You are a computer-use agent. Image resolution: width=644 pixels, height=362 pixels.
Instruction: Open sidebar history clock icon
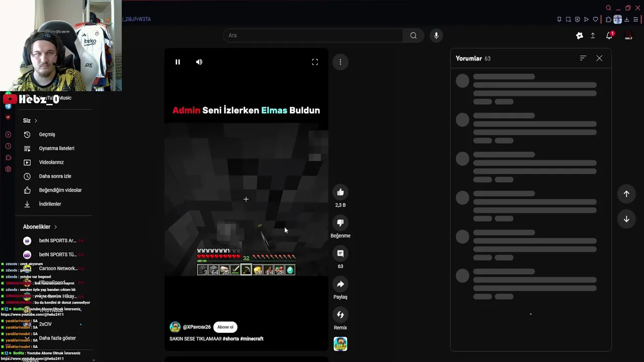[8, 146]
